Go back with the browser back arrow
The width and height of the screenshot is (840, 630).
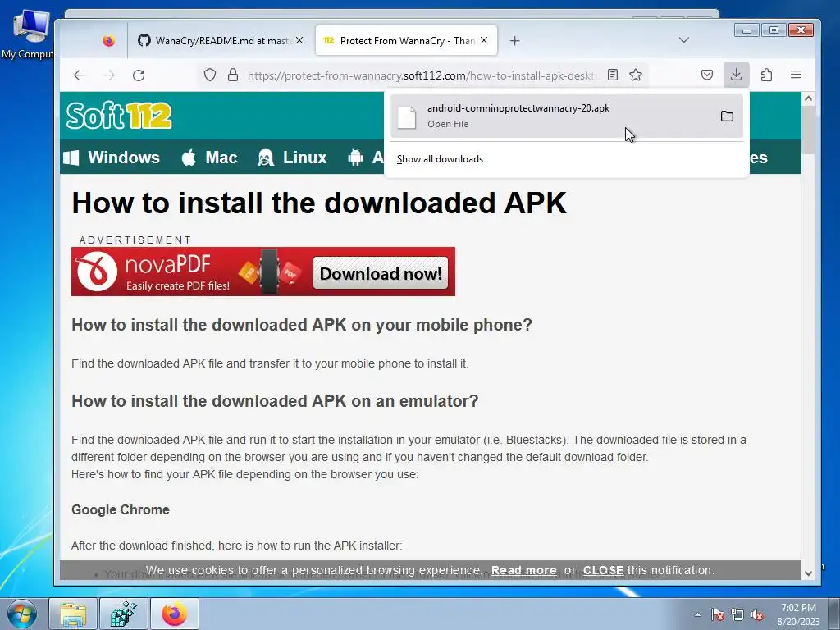pos(80,75)
